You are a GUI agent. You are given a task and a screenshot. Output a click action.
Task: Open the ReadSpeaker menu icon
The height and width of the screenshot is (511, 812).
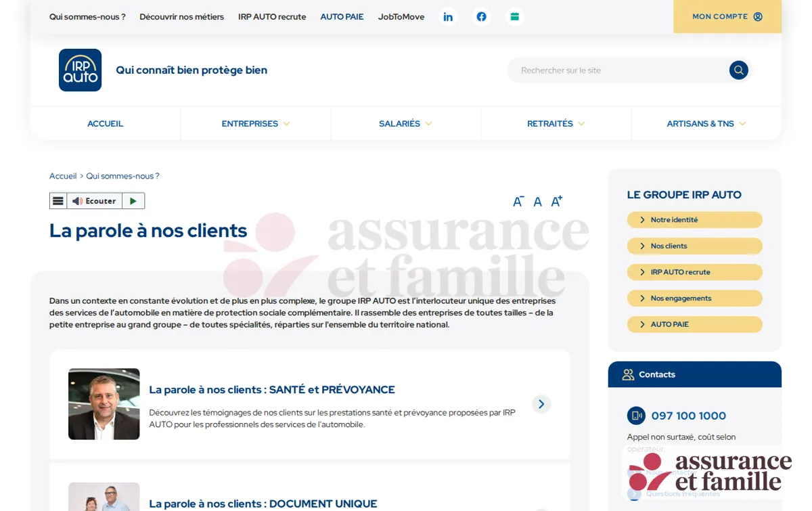click(x=58, y=201)
